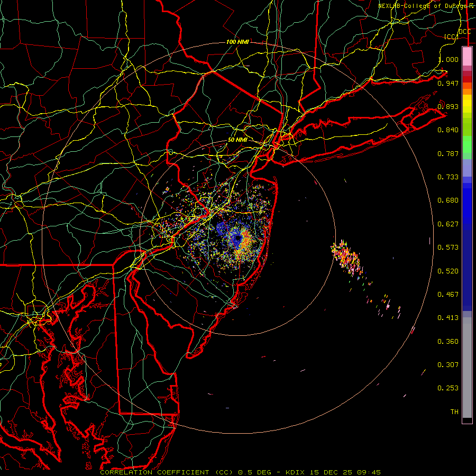Select the 0.573 color scale value
476x476 pixels.
click(x=448, y=248)
